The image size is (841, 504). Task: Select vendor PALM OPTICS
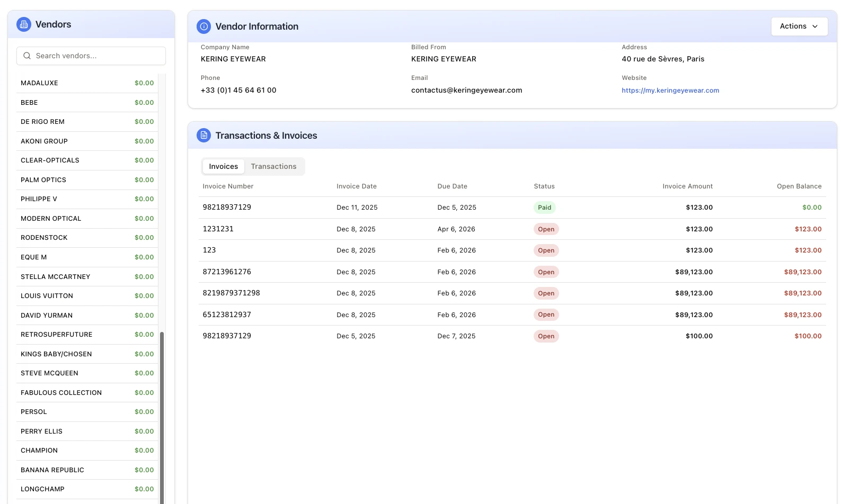coord(87,180)
